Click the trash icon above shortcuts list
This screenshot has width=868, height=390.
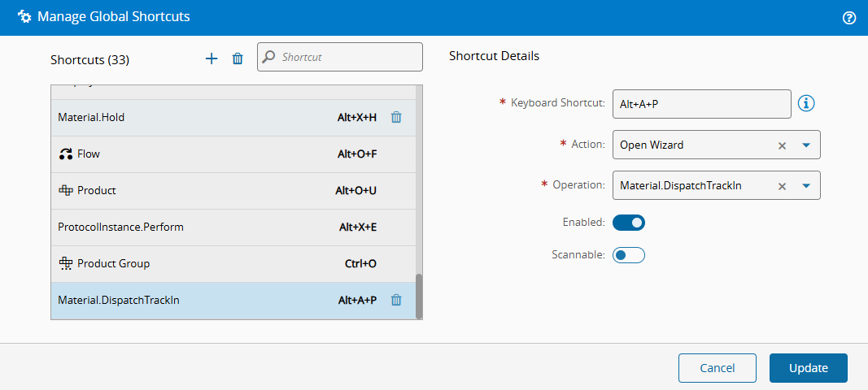[x=238, y=58]
